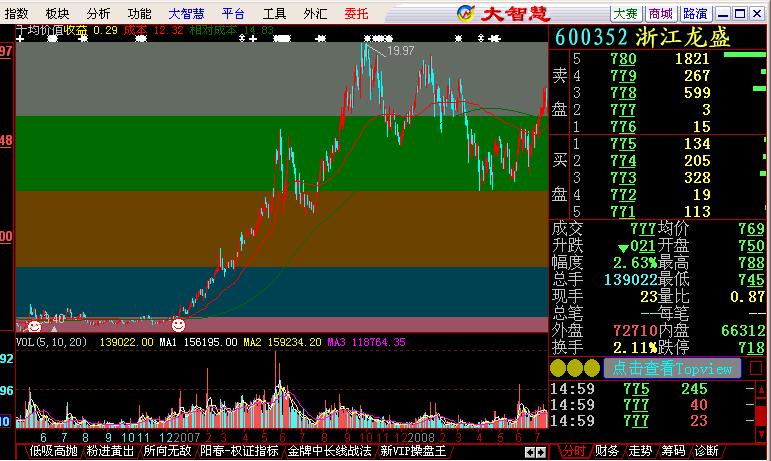Click the 2008 year label on timeline
The width and height of the screenshot is (771, 461).
click(x=421, y=437)
